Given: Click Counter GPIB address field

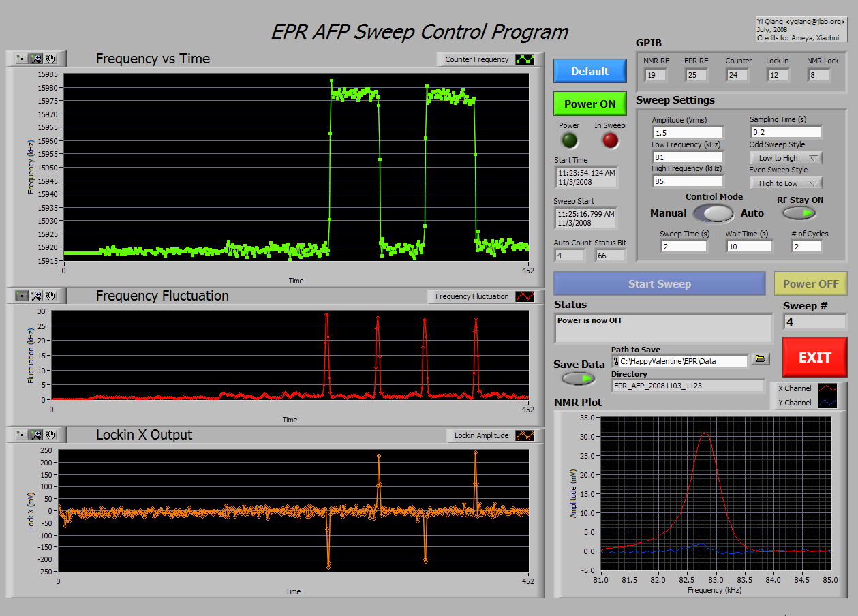Looking at the screenshot, I should [737, 75].
